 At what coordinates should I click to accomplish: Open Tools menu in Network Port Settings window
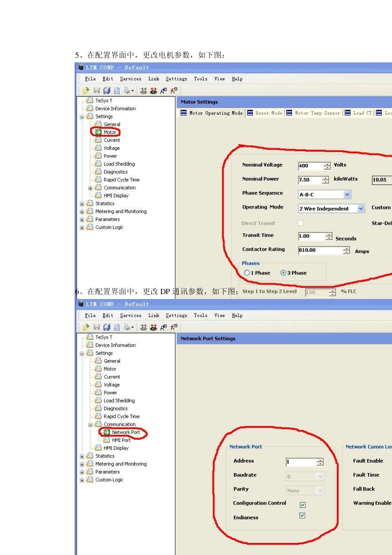(201, 315)
